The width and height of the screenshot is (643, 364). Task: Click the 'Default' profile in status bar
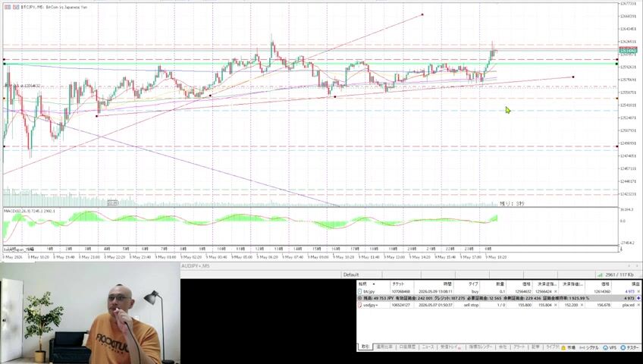[x=351, y=275]
